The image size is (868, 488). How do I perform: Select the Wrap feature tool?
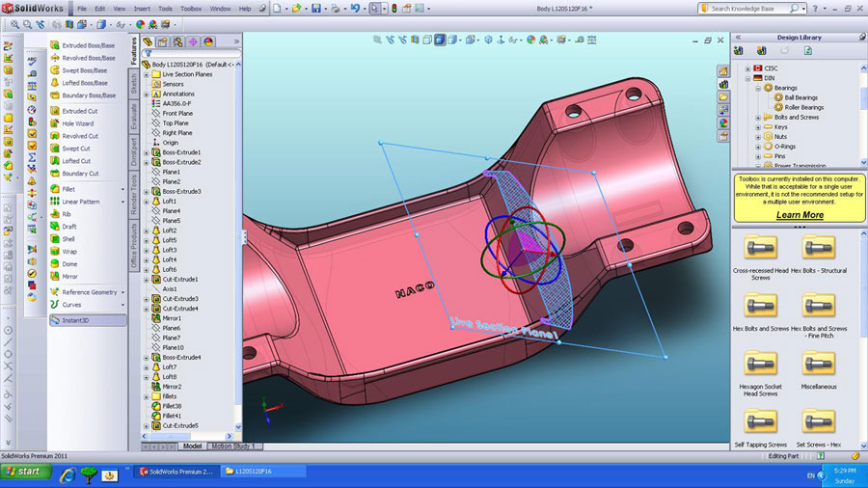[63, 251]
